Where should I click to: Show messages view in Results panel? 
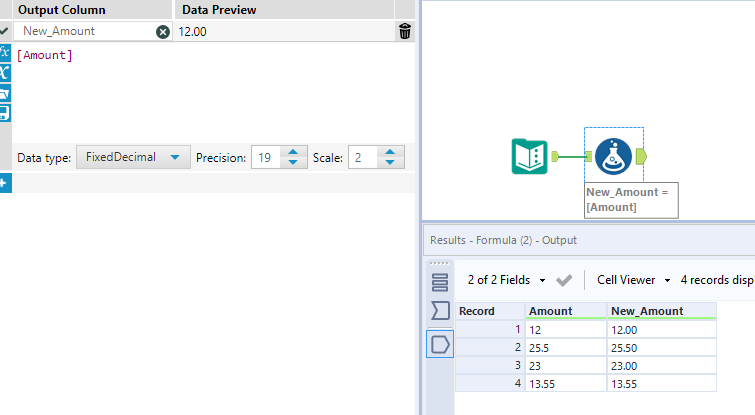tap(440, 283)
